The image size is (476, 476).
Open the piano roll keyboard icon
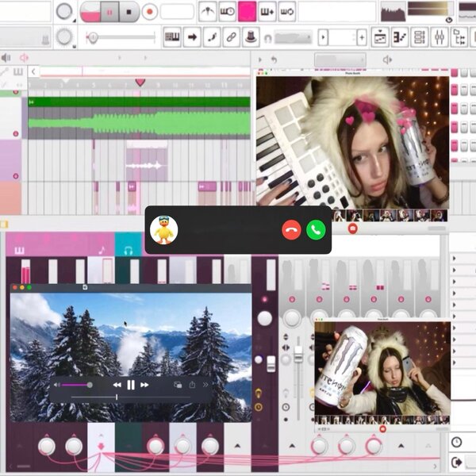click(x=172, y=37)
